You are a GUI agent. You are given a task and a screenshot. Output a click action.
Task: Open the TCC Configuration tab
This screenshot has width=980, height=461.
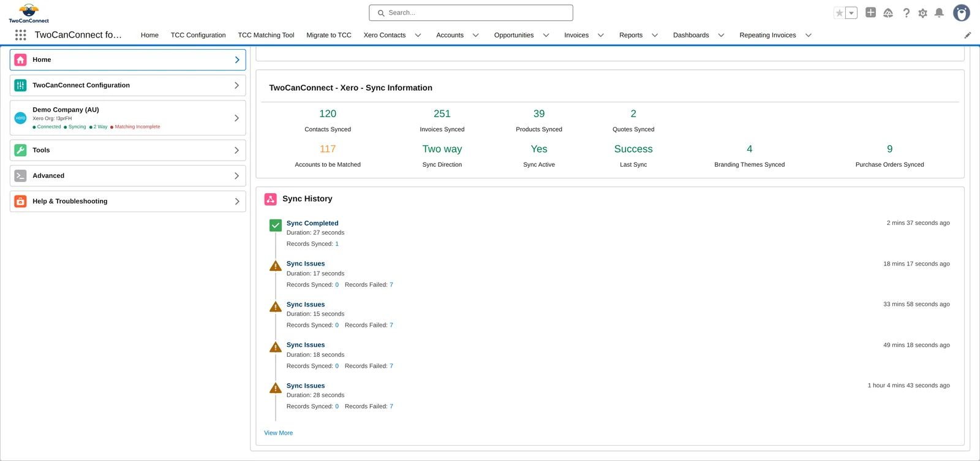pos(198,35)
